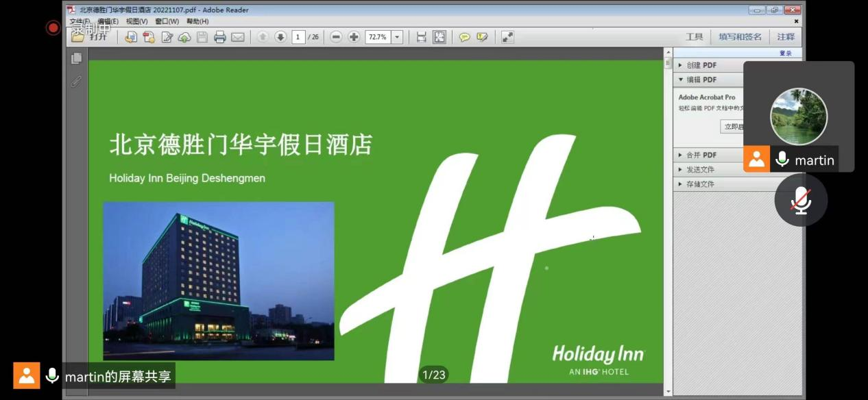868x400 pixels.
Task: Click the print icon in toolbar
Action: pyautogui.click(x=220, y=37)
